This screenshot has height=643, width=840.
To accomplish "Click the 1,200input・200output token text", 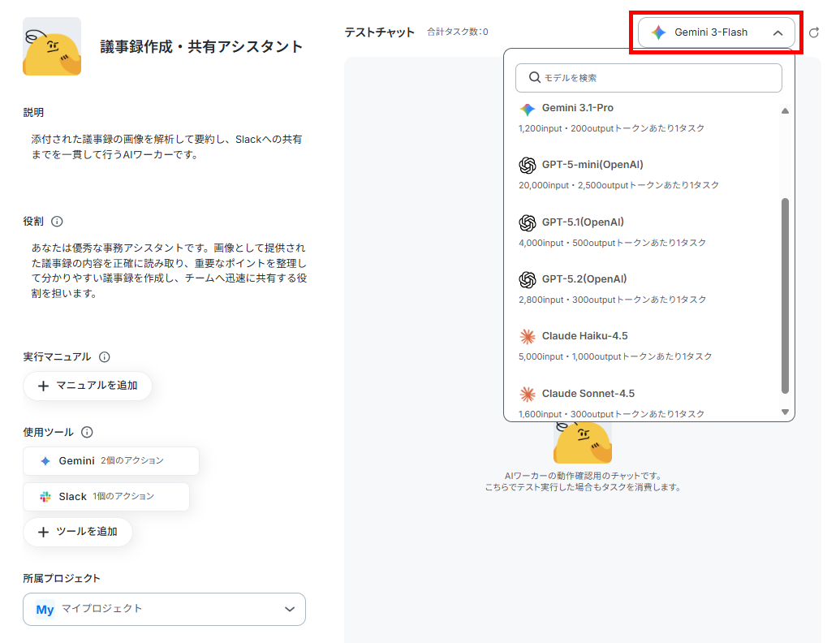I will click(x=611, y=128).
